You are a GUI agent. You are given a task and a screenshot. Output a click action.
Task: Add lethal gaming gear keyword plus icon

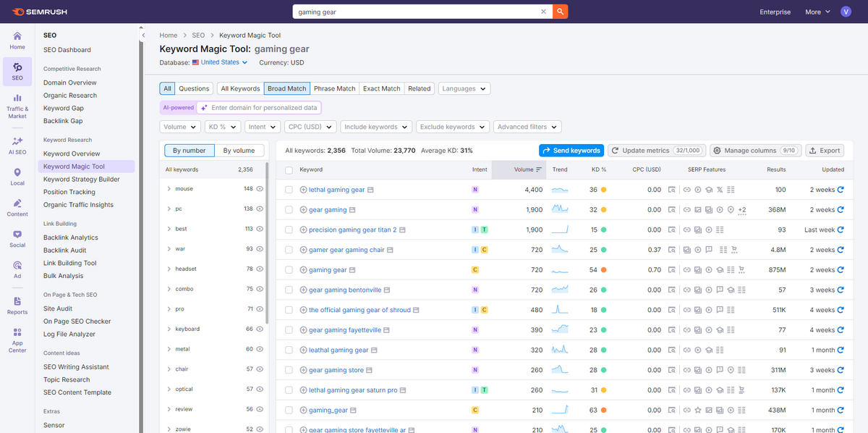pos(303,190)
